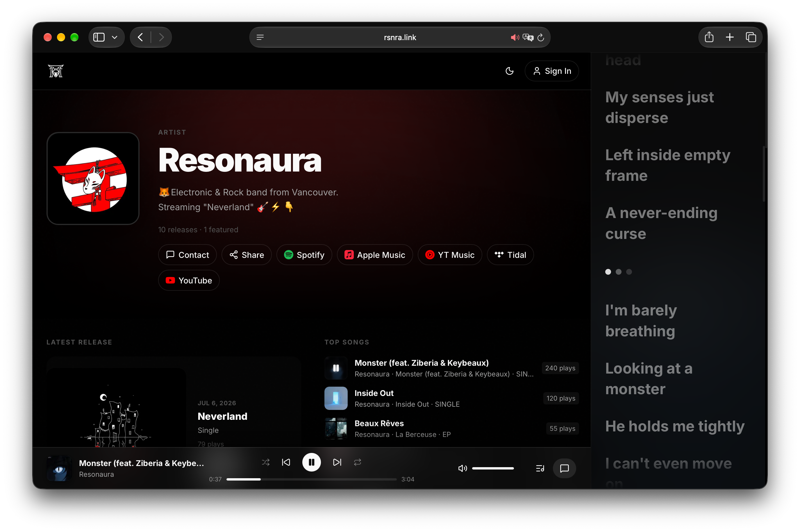800x532 pixels.
Task: Click the 240 plays badge
Action: 560,368
